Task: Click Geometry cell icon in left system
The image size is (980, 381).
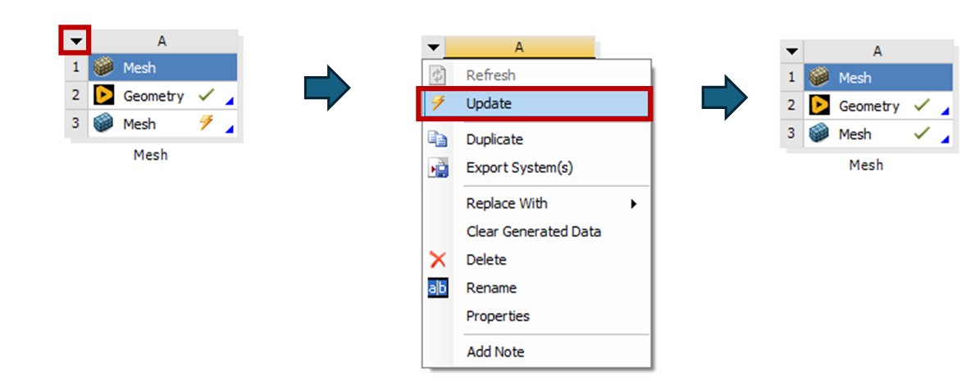Action: pos(103,96)
